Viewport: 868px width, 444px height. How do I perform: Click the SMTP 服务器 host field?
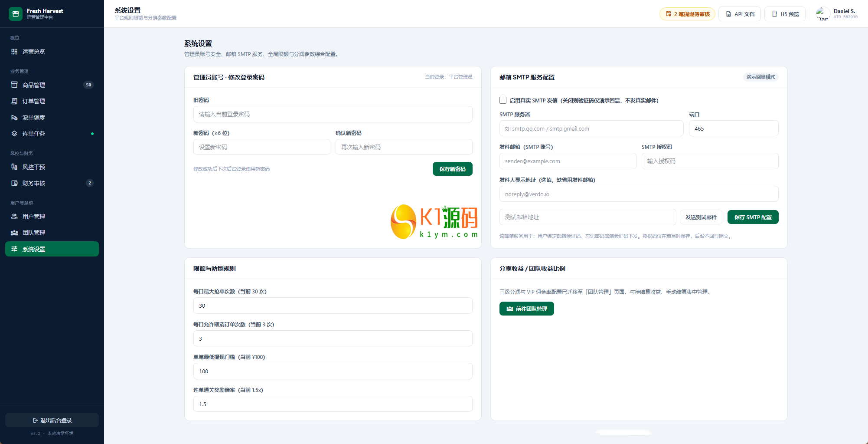[x=591, y=128]
